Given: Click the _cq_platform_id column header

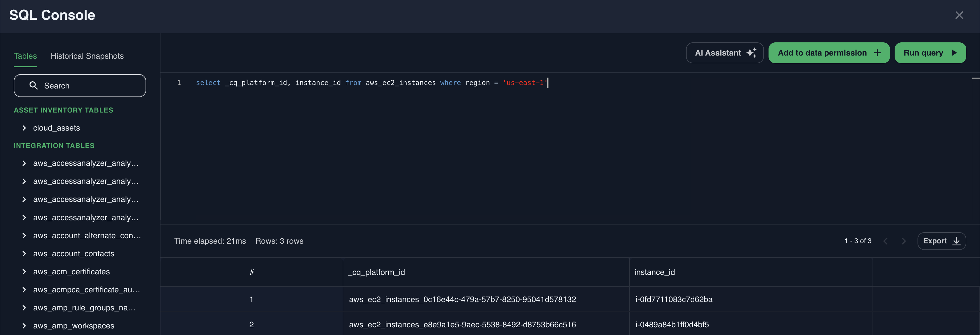Looking at the screenshot, I should point(377,272).
